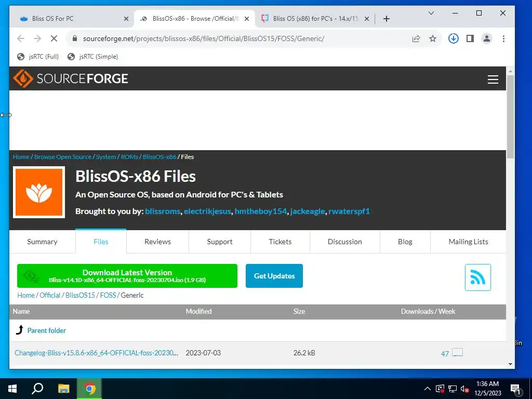Click the tab search chevron in title bar

point(431,13)
